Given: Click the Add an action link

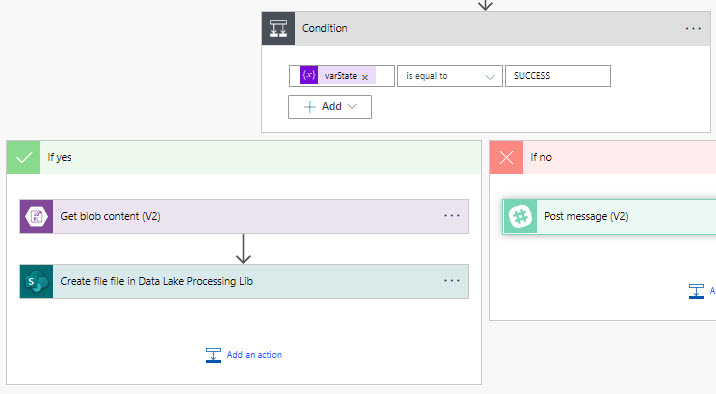Looking at the screenshot, I should [x=244, y=355].
